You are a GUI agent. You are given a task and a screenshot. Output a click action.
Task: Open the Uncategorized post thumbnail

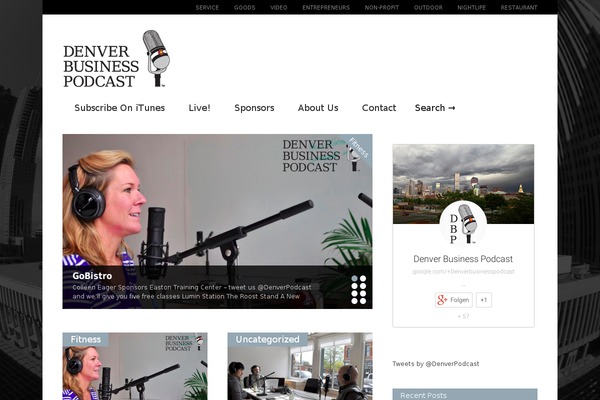coord(300,366)
